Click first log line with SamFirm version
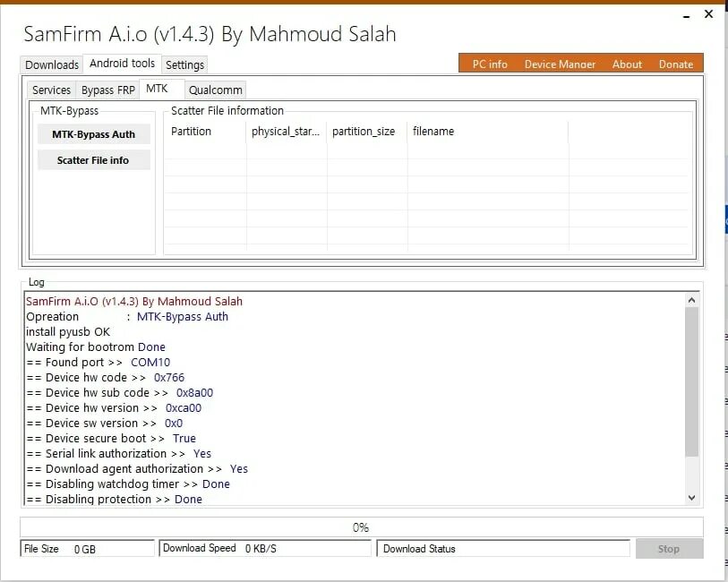Image resolution: width=728 pixels, height=582 pixels. click(134, 302)
